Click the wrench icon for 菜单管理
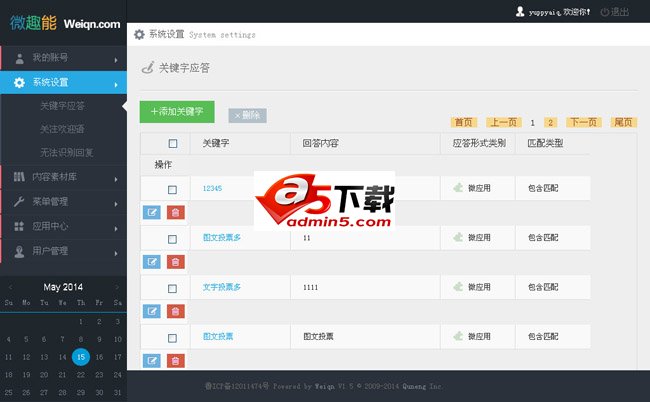 [x=19, y=202]
